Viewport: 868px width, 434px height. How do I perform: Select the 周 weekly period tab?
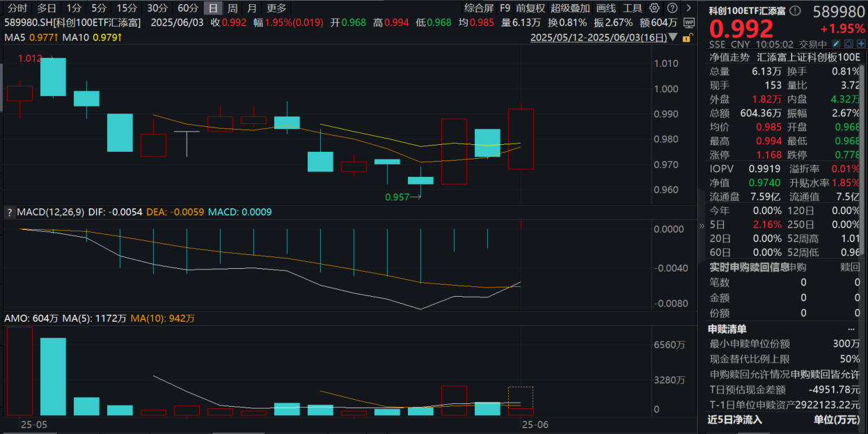click(232, 8)
